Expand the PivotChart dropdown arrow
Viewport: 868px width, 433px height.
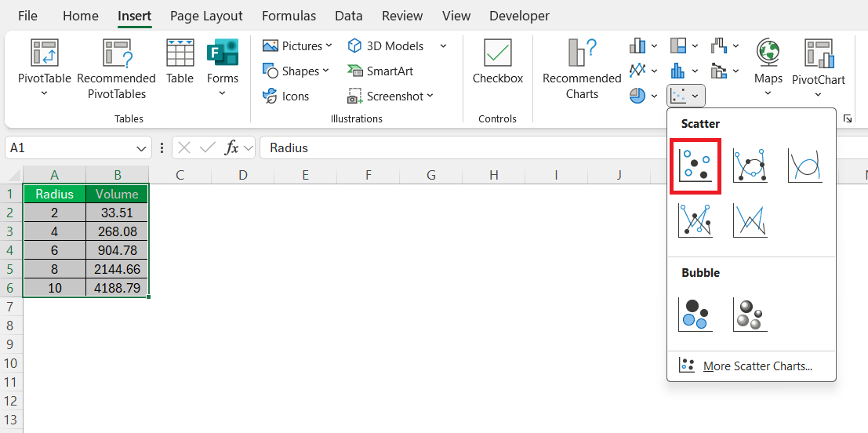point(818,95)
